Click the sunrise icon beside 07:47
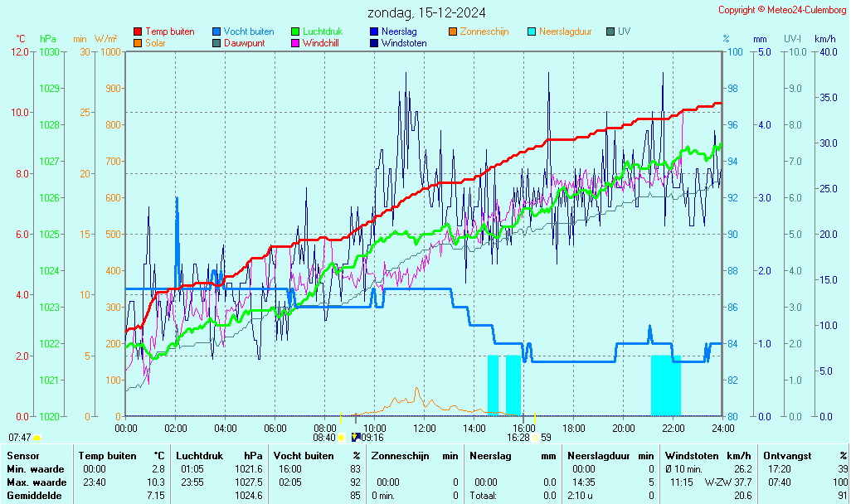Screen dimensions: 851x504 pos(36,437)
